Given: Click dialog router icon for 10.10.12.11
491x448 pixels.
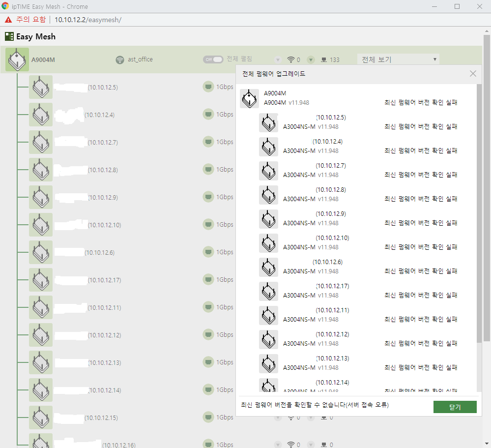Looking at the screenshot, I should [x=268, y=316].
